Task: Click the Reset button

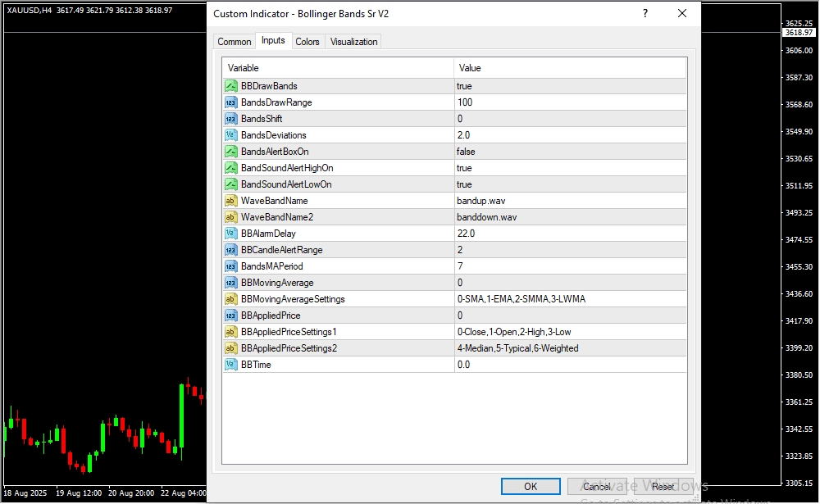Action: (663, 487)
